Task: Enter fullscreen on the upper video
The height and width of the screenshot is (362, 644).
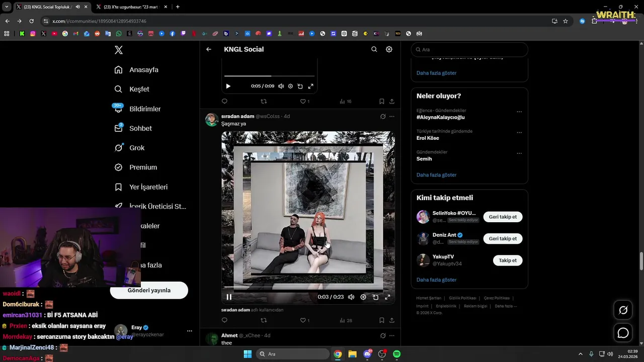Action: 310,86
